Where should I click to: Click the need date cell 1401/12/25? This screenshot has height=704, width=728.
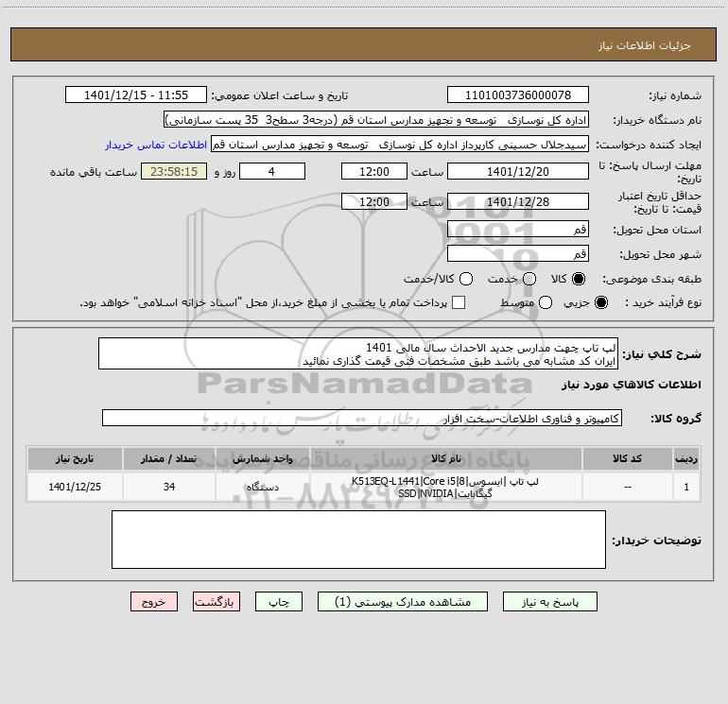[75, 487]
